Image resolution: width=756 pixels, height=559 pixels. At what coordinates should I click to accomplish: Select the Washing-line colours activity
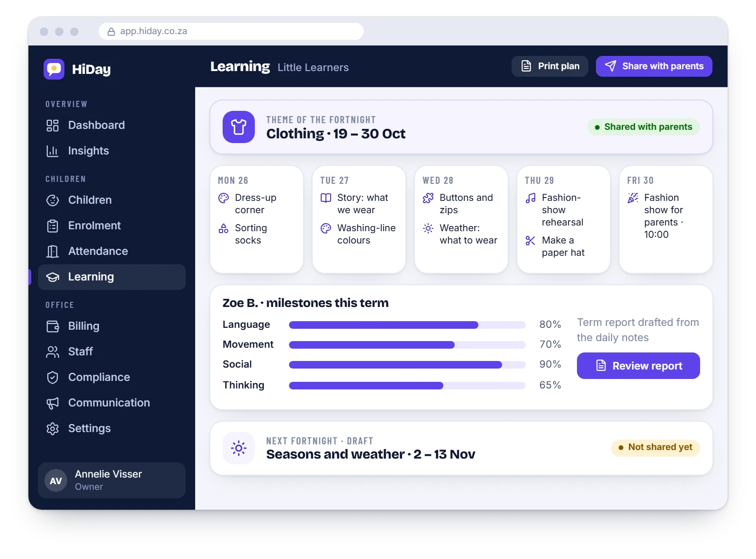(x=359, y=234)
